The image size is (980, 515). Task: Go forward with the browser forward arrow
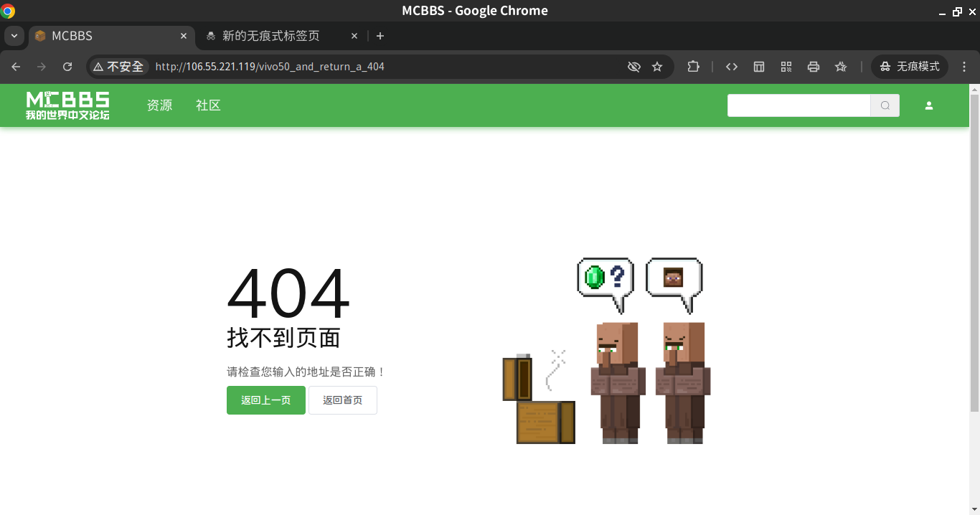click(x=42, y=67)
